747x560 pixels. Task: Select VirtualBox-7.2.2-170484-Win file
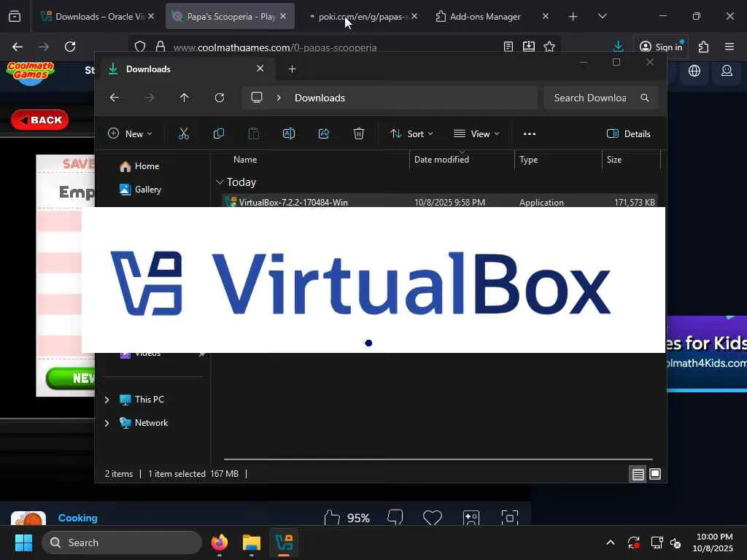tap(439, 201)
